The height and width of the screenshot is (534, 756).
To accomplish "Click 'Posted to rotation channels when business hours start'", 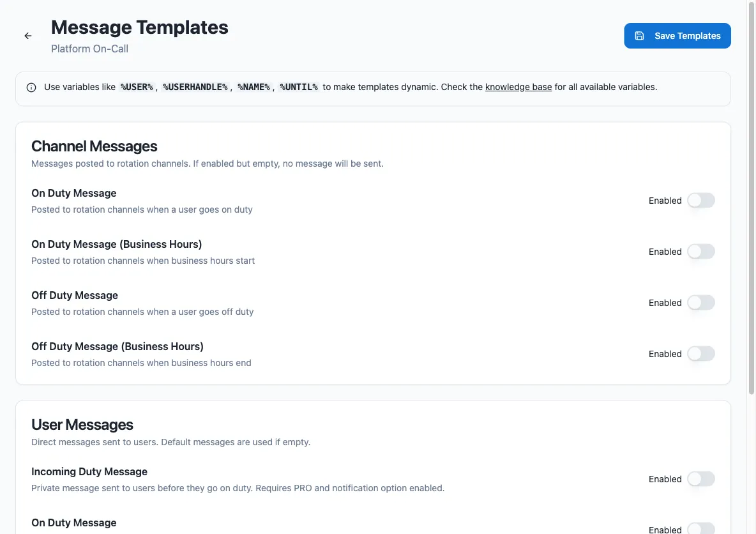I will [x=143, y=261].
